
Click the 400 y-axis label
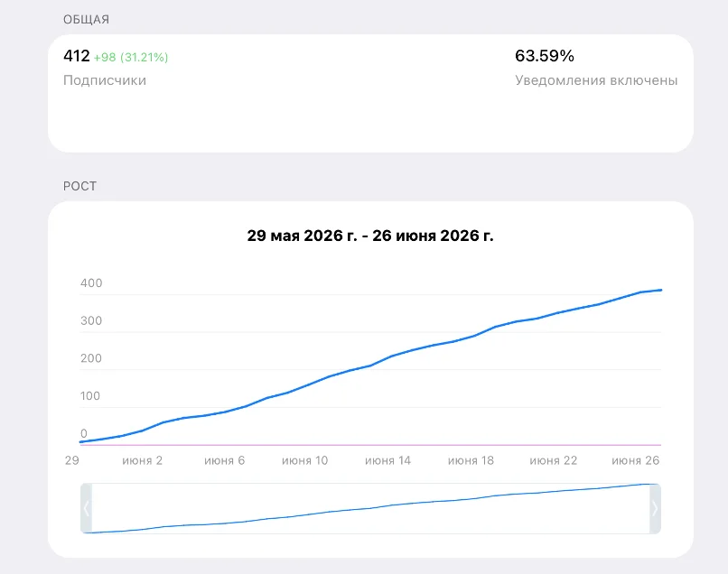coord(91,283)
